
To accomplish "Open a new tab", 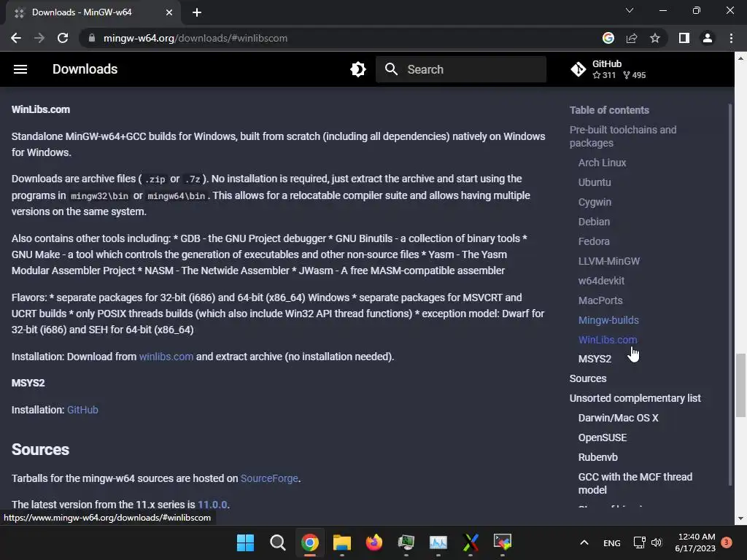I will 197,12.
